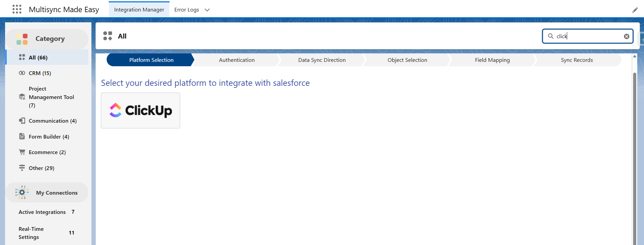Screen dimensions: 644x245
Task: Click the Project Management Tool icon
Action: (22, 97)
